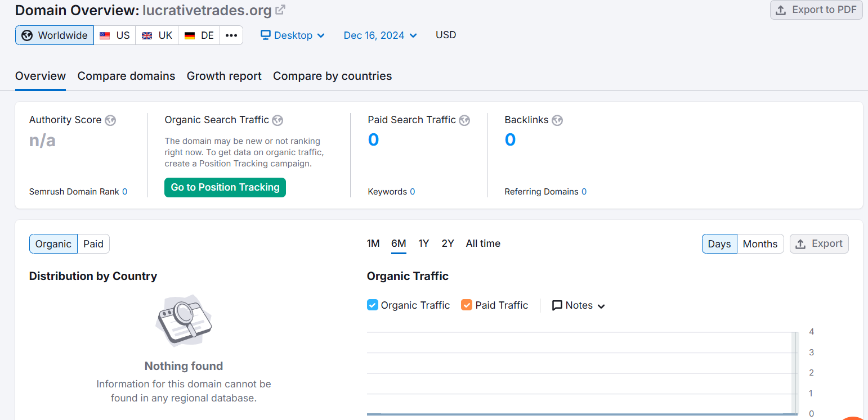
Task: Click the chart y-axis label 4
Action: coord(811,332)
